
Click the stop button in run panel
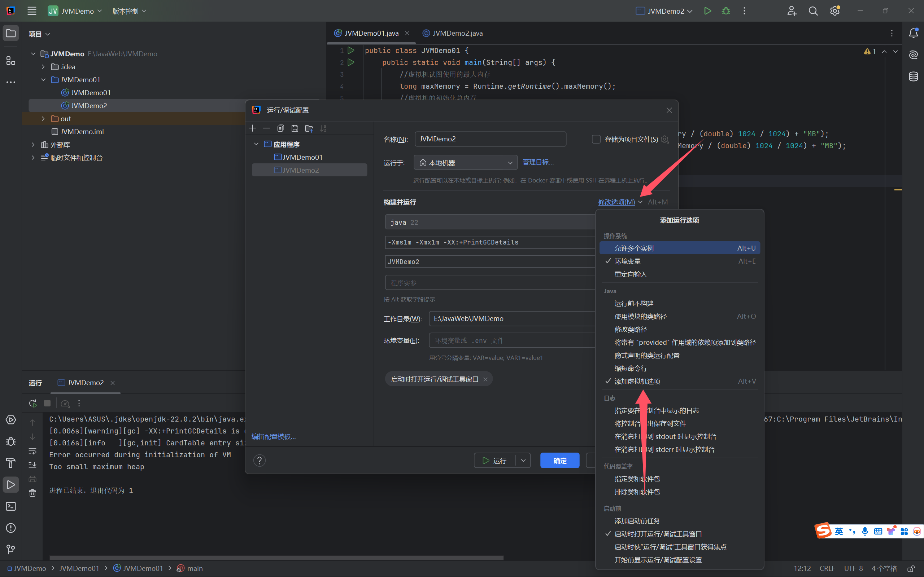coord(47,403)
